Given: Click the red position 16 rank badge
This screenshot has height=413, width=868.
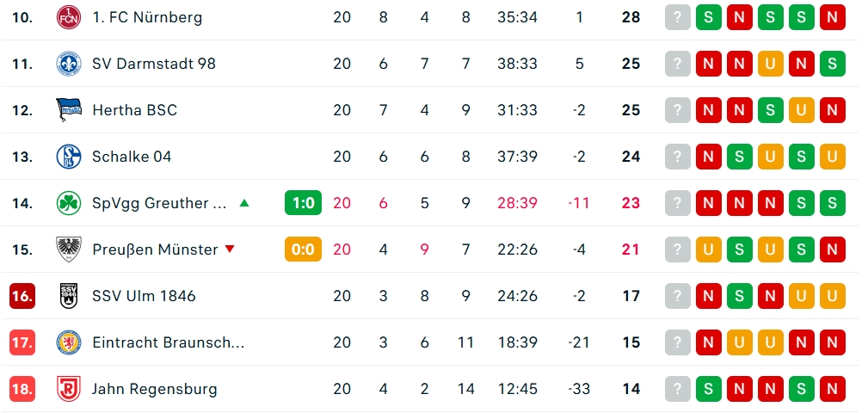Looking at the screenshot, I should 22,296.
